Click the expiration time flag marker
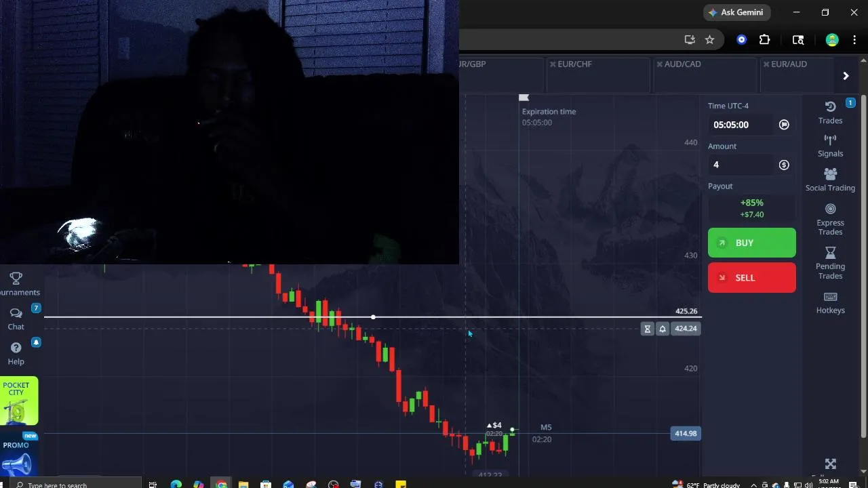The width and height of the screenshot is (868, 488). click(524, 98)
